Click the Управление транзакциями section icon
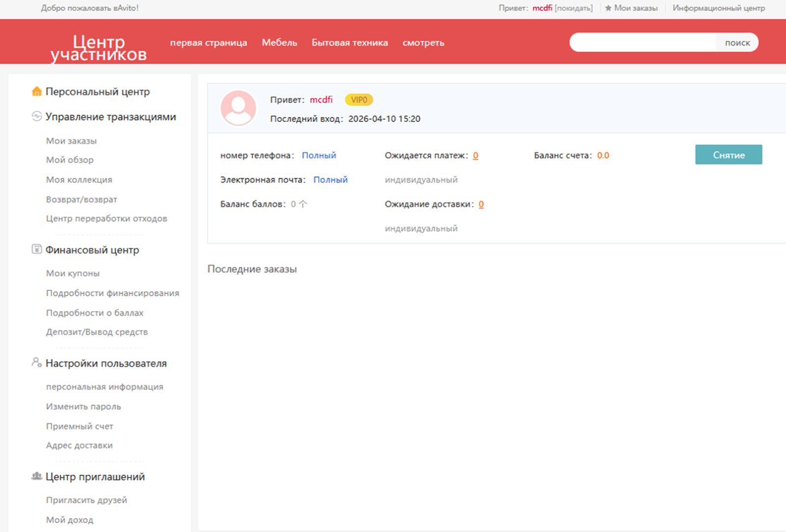The height and width of the screenshot is (532, 786). [36, 116]
